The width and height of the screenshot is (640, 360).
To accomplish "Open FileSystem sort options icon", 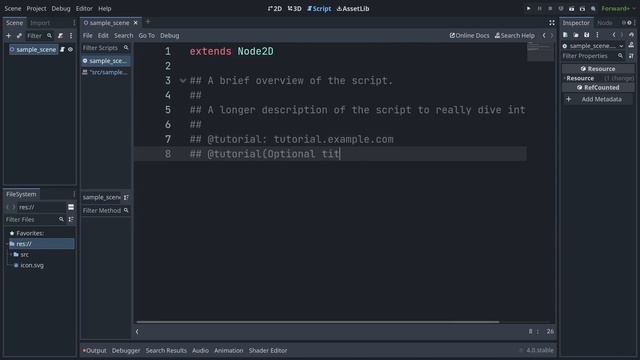I will point(71,220).
